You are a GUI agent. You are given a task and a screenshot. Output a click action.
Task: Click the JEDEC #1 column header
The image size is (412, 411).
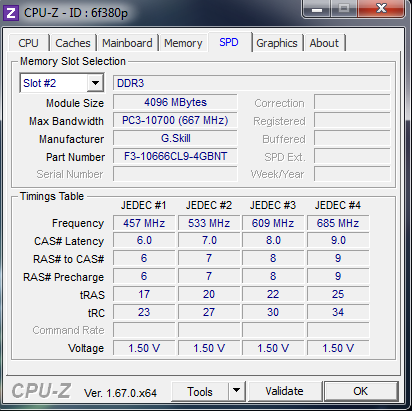click(143, 205)
